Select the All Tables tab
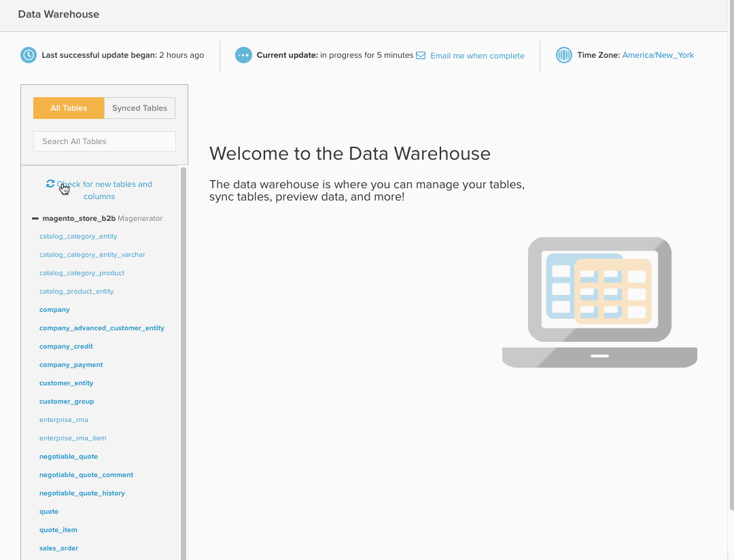The image size is (734, 560). 68,107
